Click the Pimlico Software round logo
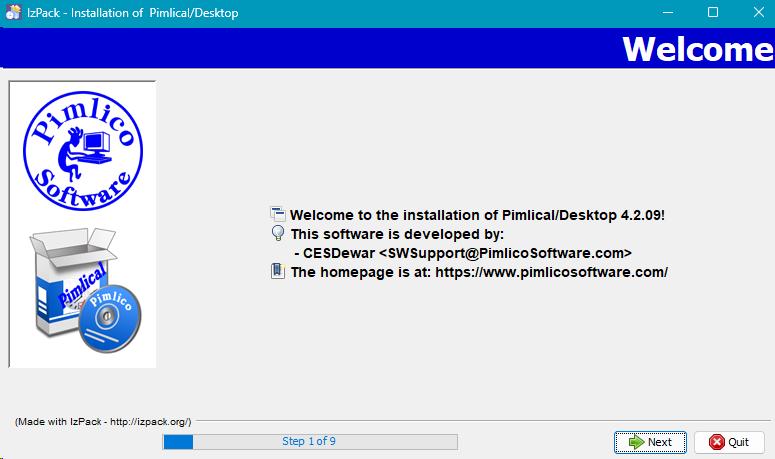Viewport: 775px width, 459px height. pyautogui.click(x=83, y=151)
